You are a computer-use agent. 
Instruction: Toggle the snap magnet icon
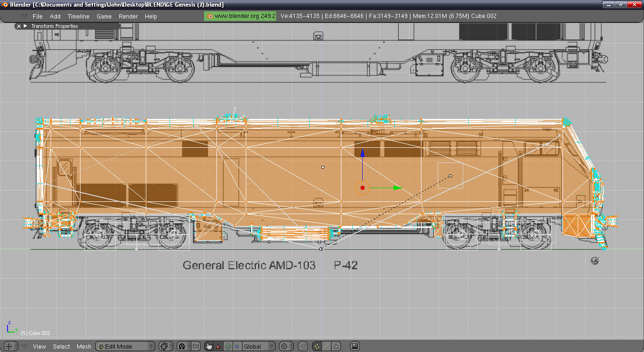(x=303, y=346)
